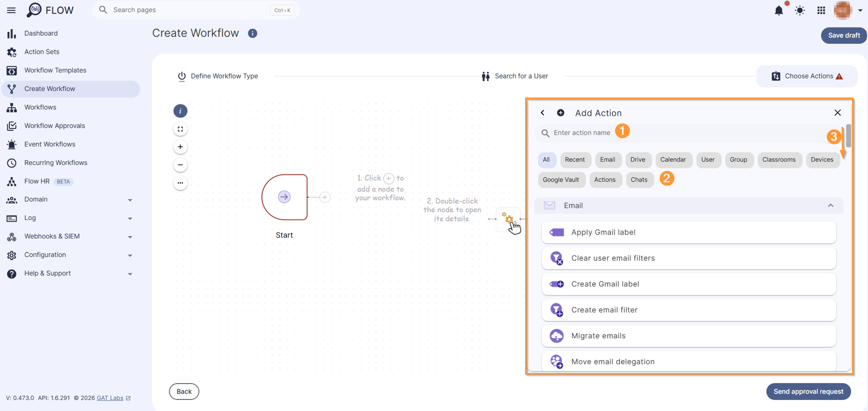
Task: Filter actions by Chats
Action: (x=639, y=180)
